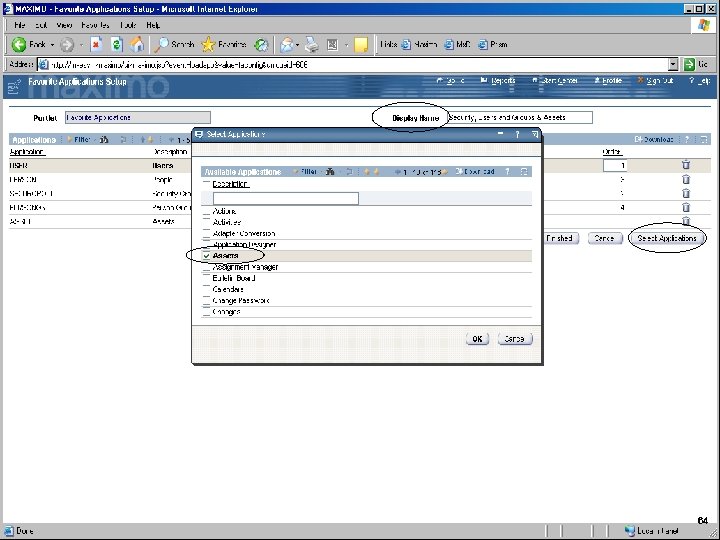Click the Edit page toolbar icon
The width and height of the screenshot is (720, 540).
point(332,45)
